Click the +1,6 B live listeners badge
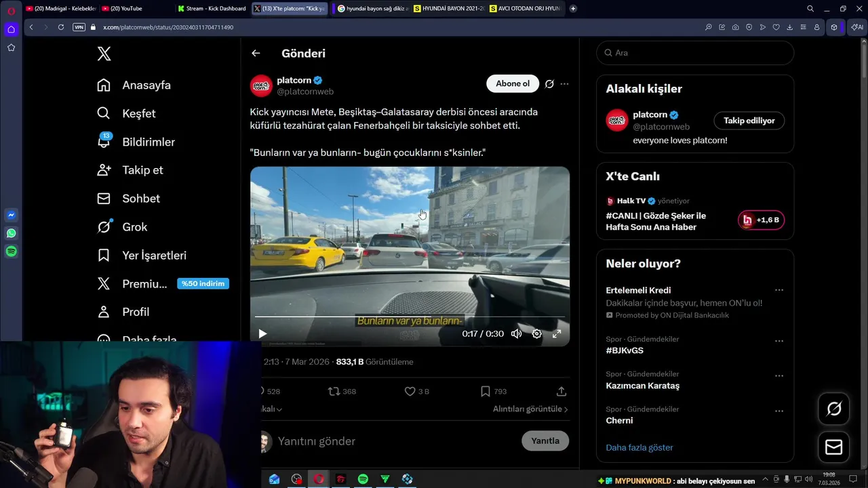This screenshot has height=488, width=868. coord(761,220)
